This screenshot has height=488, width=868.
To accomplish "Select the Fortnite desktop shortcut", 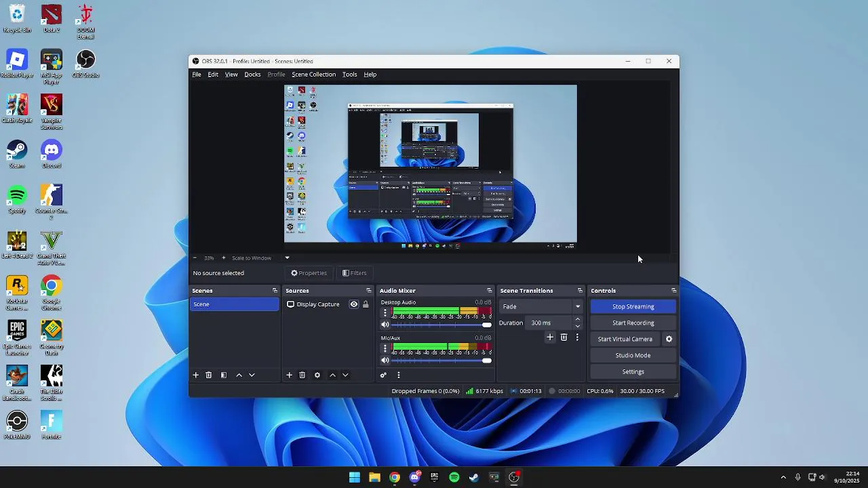I will (x=51, y=425).
